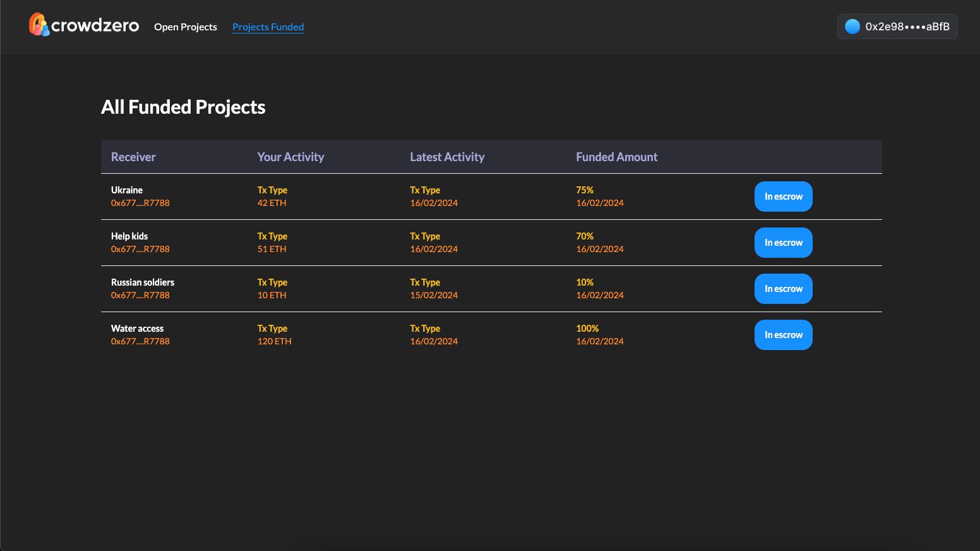Click the blue wallet avatar circle
This screenshot has width=980, height=551.
click(852, 27)
